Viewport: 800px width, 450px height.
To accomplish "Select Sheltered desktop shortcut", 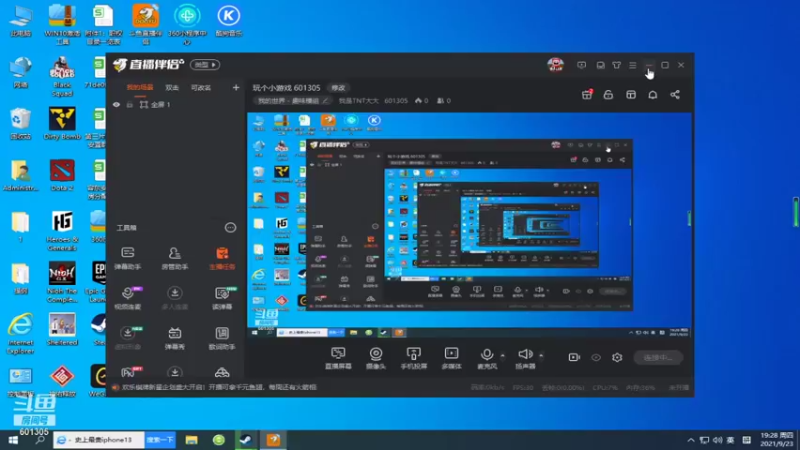I will coord(62,330).
